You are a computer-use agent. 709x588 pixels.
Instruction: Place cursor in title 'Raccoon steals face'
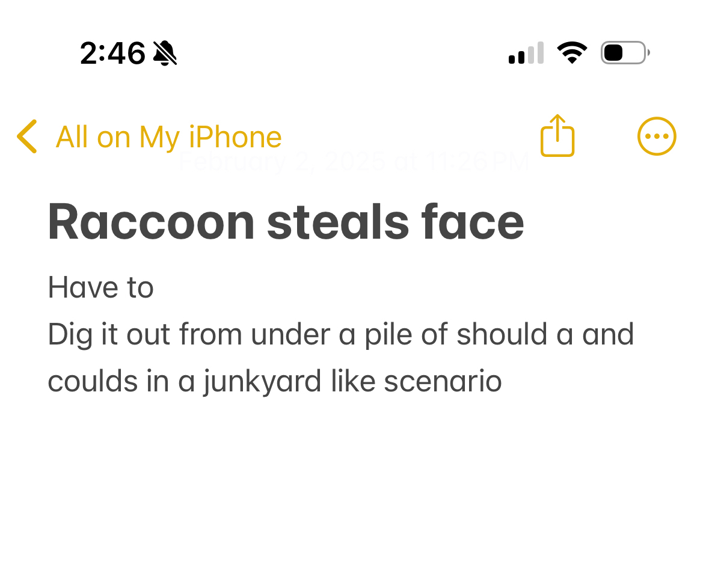(286, 222)
